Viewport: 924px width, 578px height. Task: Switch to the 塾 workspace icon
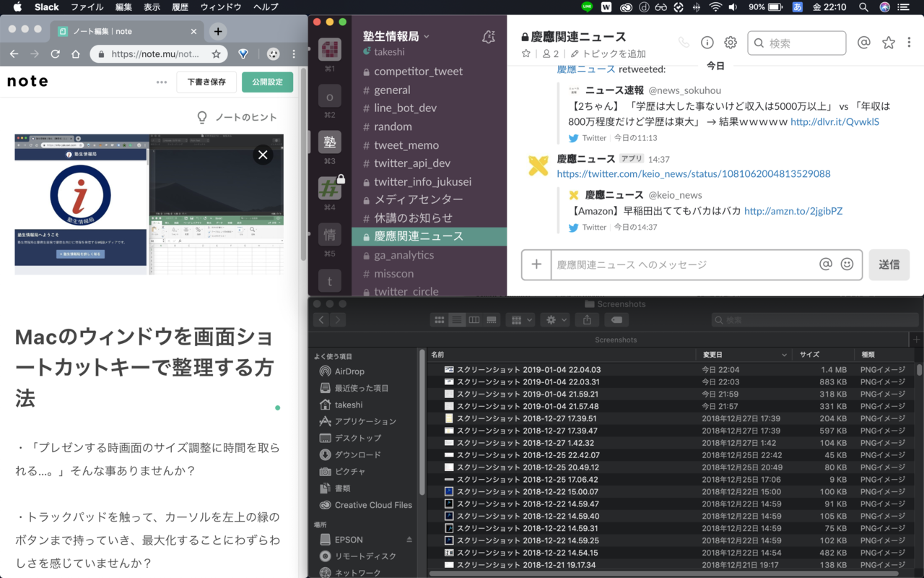330,142
